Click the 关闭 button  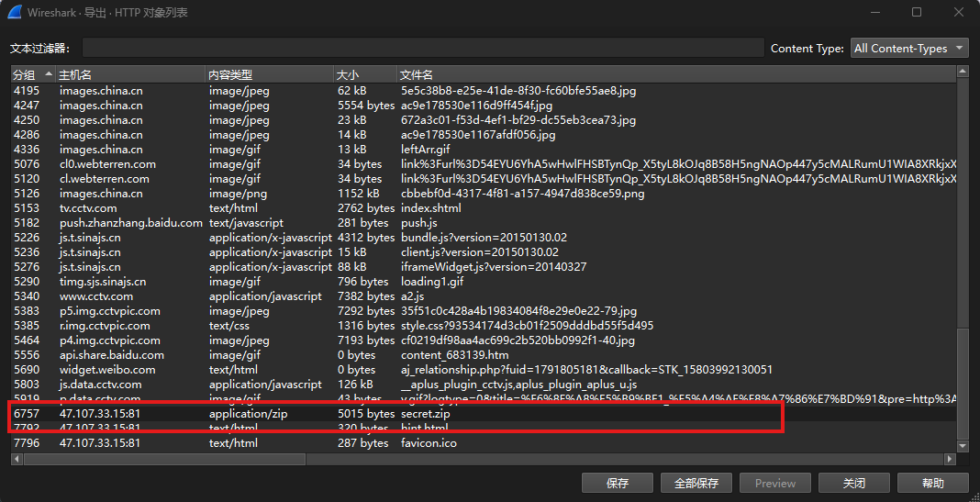tap(854, 484)
